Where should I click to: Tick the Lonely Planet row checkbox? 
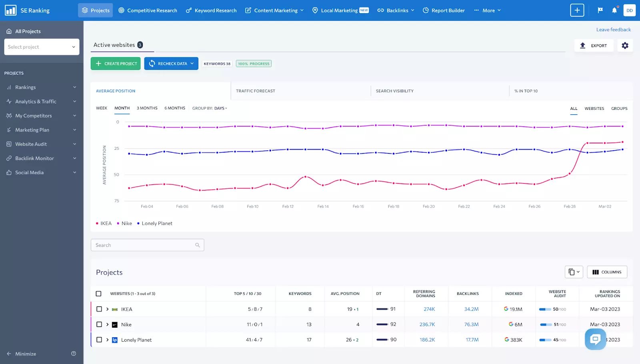[99, 340]
